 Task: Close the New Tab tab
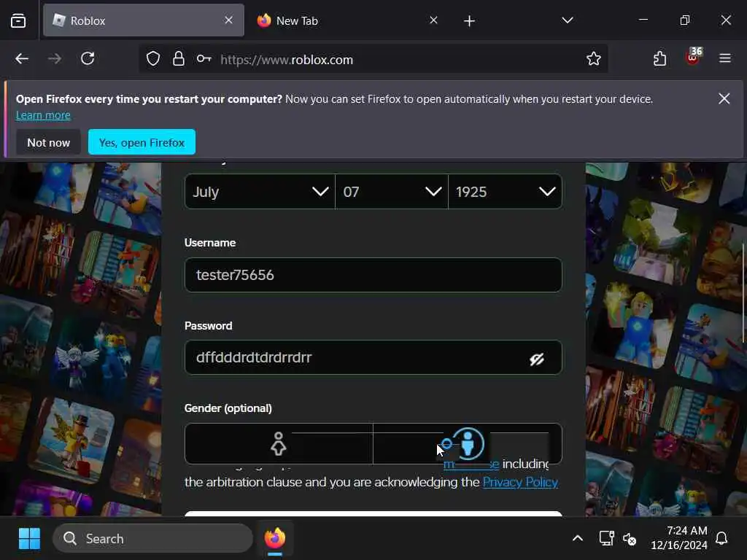point(433,20)
